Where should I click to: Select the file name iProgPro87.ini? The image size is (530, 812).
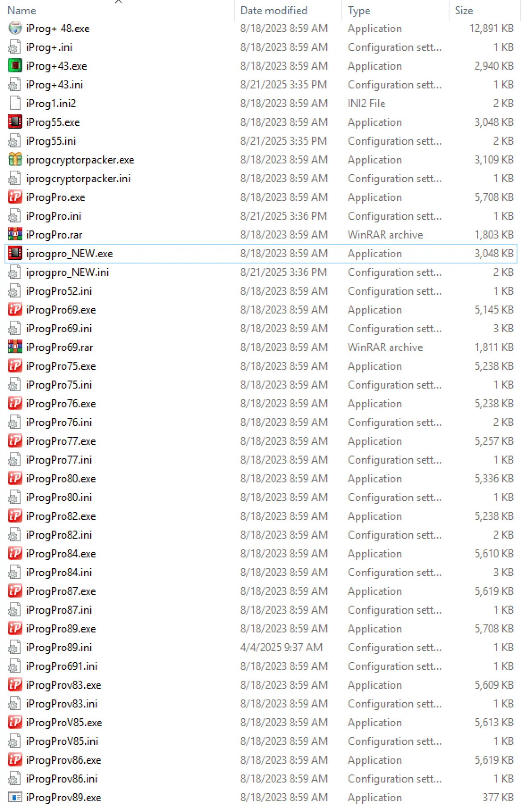[59, 610]
